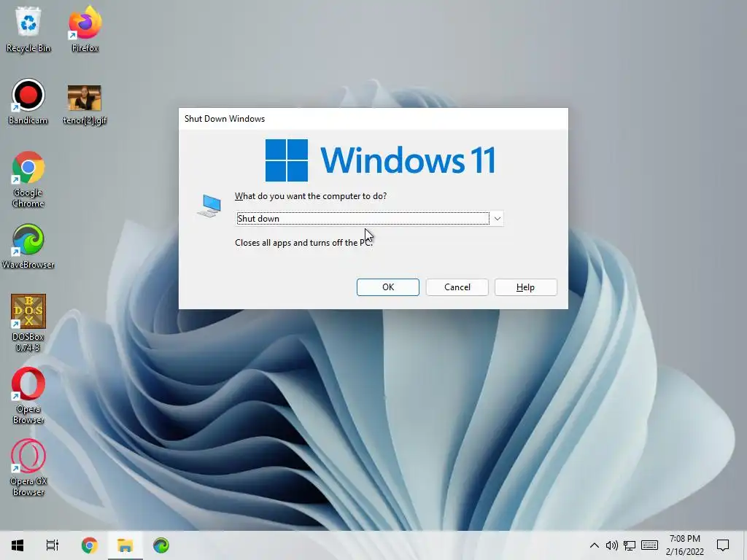Open Chrome from the taskbar
Screen dimensions: 747x560
coord(89,545)
